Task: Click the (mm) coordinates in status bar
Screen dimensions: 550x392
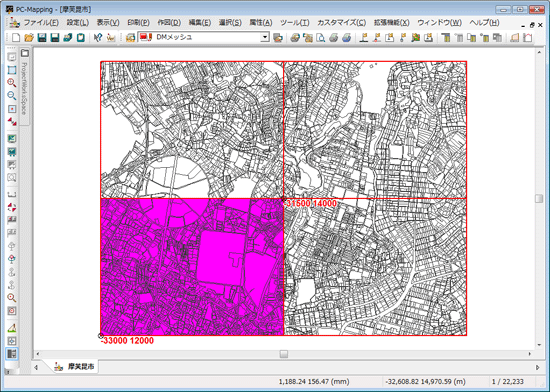Action: click(314, 381)
